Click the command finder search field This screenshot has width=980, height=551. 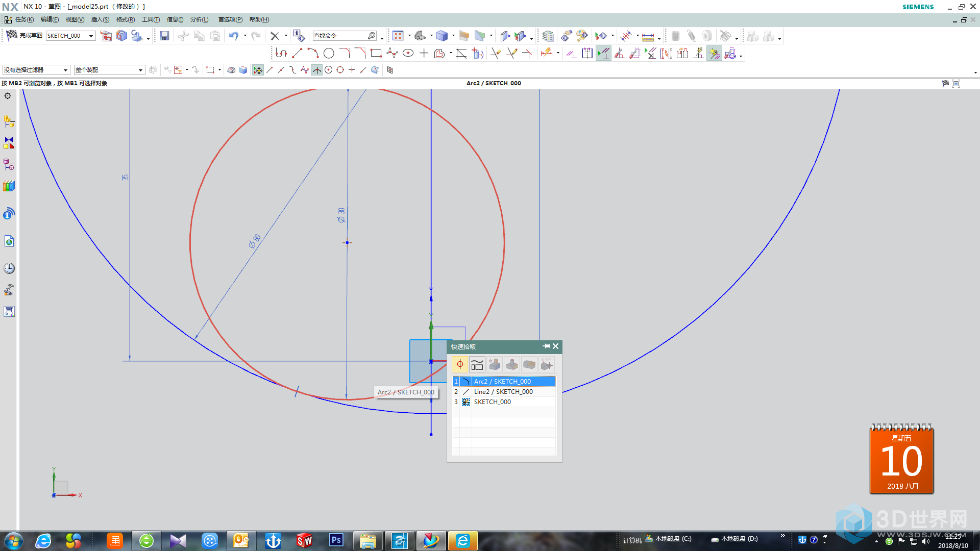345,36
